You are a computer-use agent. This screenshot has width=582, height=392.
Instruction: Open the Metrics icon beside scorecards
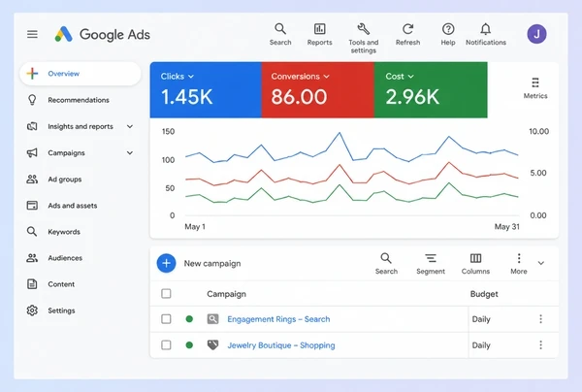[x=535, y=88]
